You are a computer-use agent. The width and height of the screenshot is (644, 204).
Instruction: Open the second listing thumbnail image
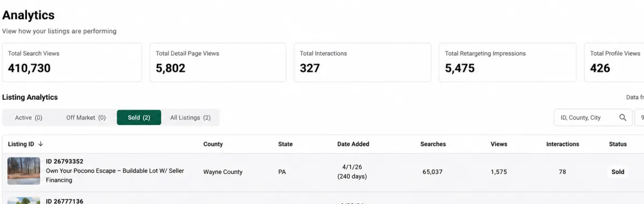click(24, 201)
